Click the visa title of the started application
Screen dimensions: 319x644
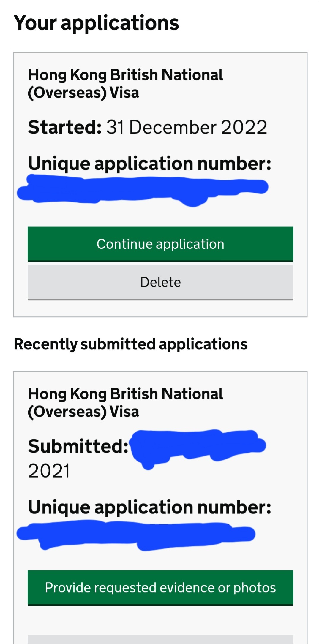[125, 83]
